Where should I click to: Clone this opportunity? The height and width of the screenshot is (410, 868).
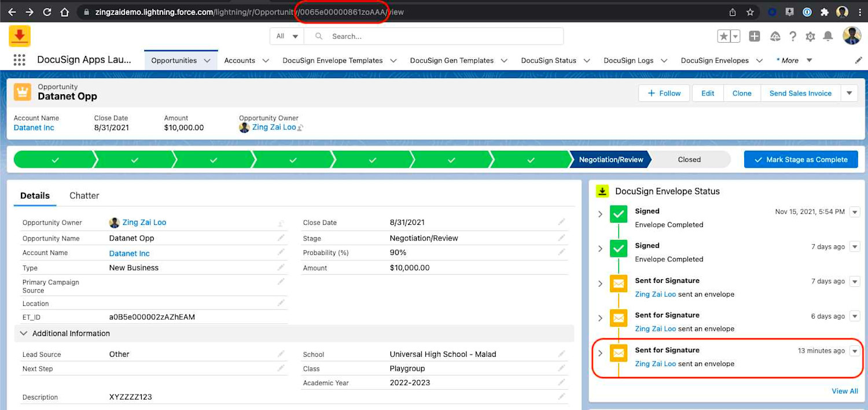742,93
